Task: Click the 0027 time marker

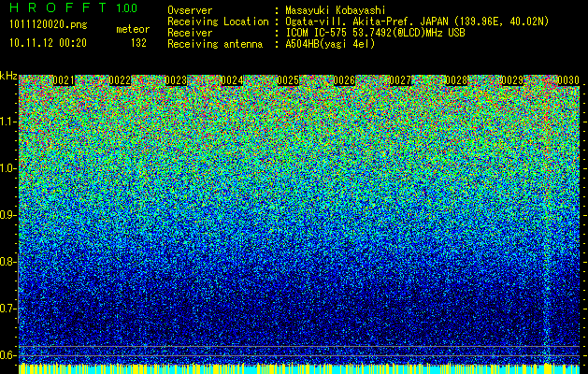Action: click(x=400, y=80)
